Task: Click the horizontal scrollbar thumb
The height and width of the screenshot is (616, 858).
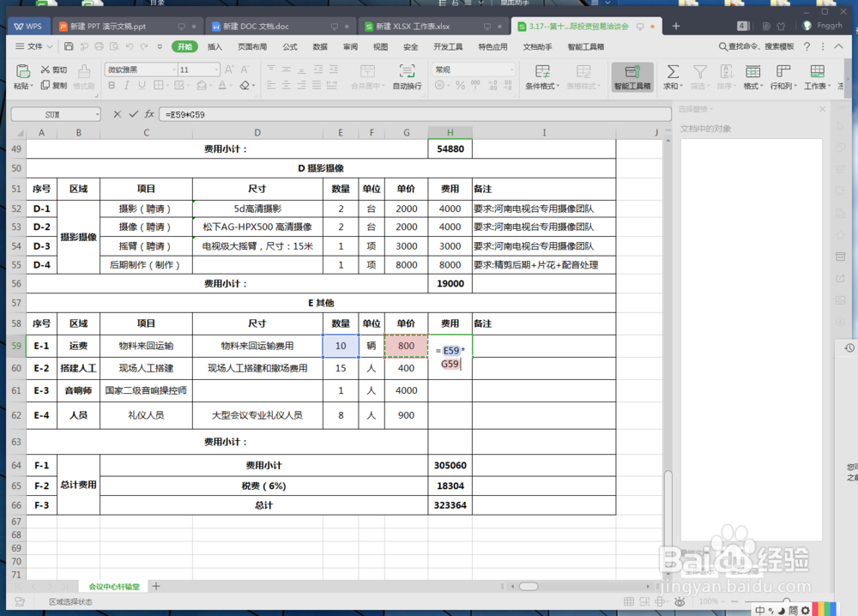Action: pyautogui.click(x=528, y=586)
